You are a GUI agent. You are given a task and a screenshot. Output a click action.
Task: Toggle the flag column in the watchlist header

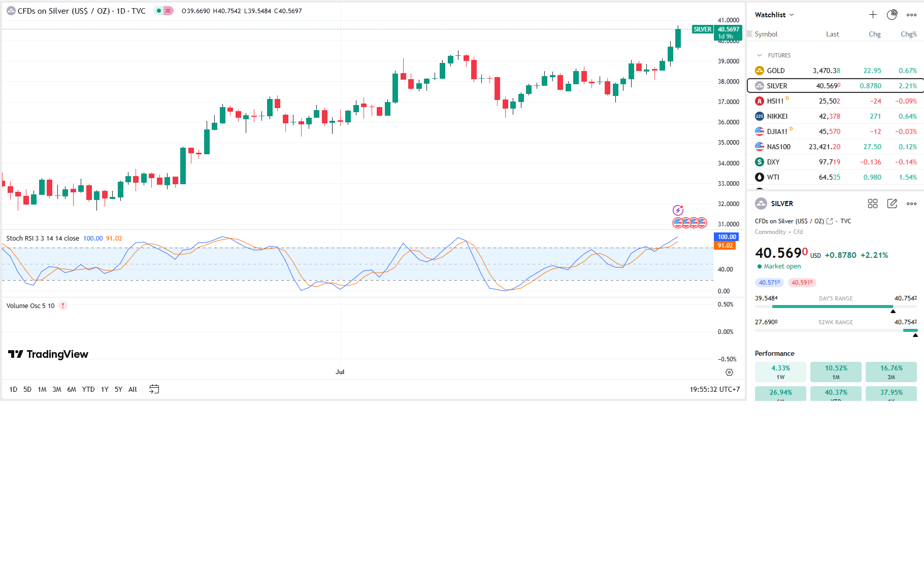point(750,34)
